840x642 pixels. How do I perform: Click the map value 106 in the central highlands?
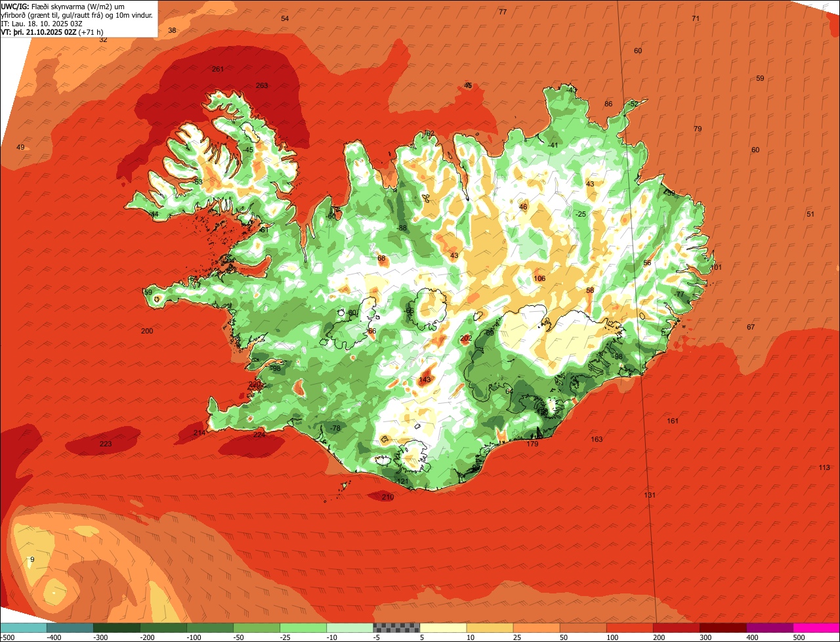pyautogui.click(x=539, y=279)
